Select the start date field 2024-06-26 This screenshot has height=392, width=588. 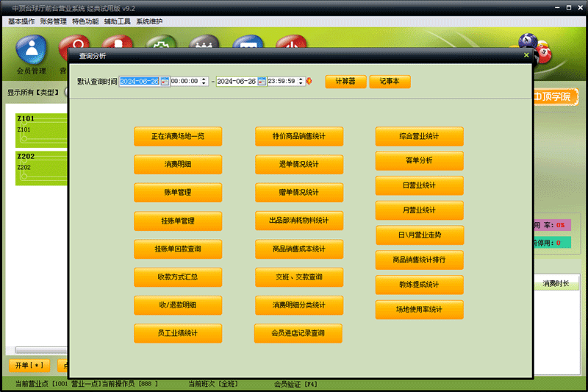140,82
